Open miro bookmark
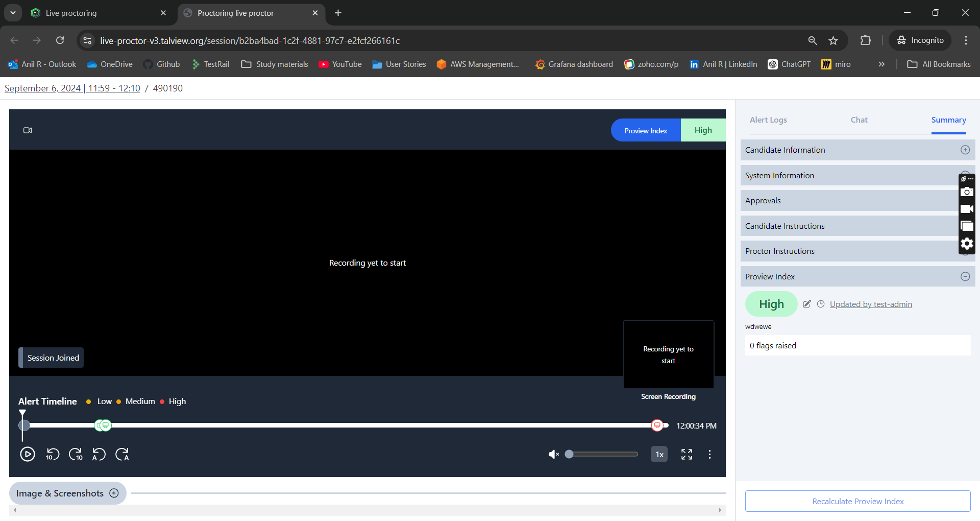 [836, 64]
